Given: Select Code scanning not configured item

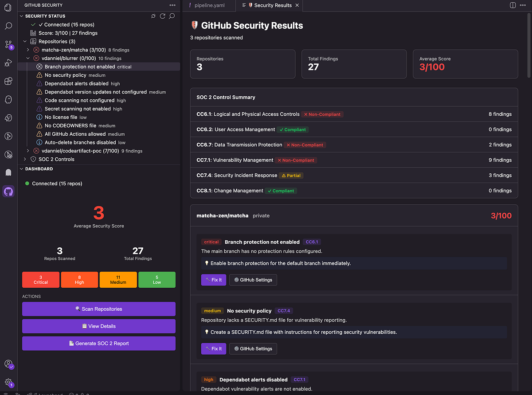Looking at the screenshot, I should [x=99, y=100].
